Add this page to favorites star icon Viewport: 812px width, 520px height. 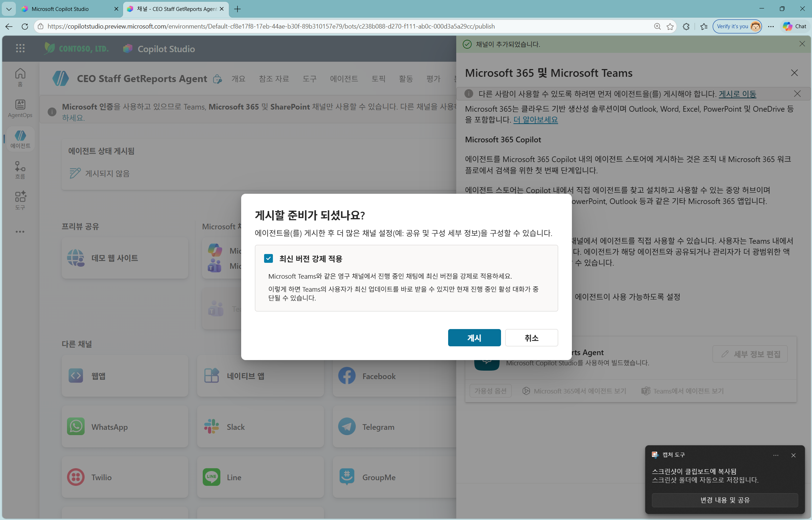pos(670,26)
